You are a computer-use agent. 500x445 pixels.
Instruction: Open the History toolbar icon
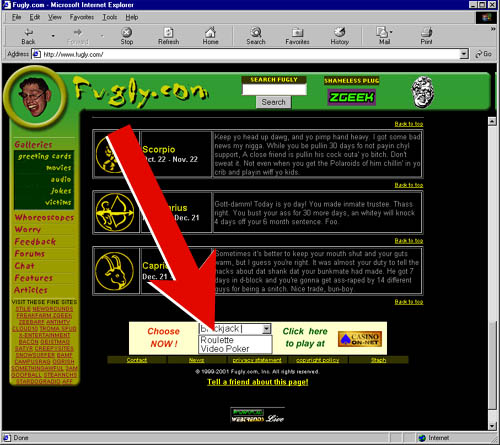[x=339, y=32]
